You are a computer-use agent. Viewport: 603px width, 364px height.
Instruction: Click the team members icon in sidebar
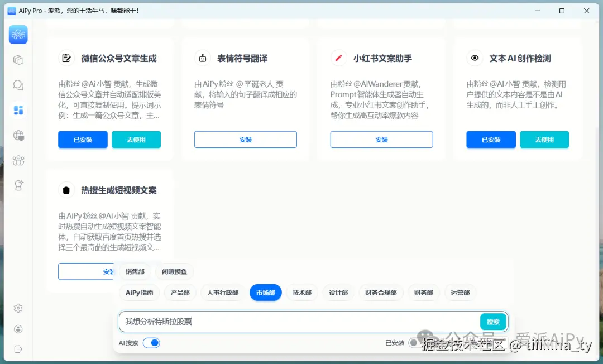point(18,160)
